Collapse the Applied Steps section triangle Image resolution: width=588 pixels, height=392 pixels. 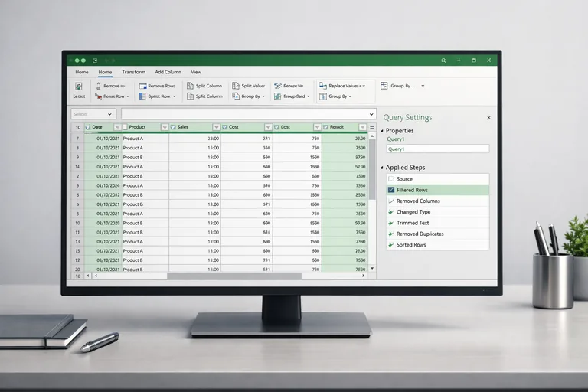click(x=382, y=168)
